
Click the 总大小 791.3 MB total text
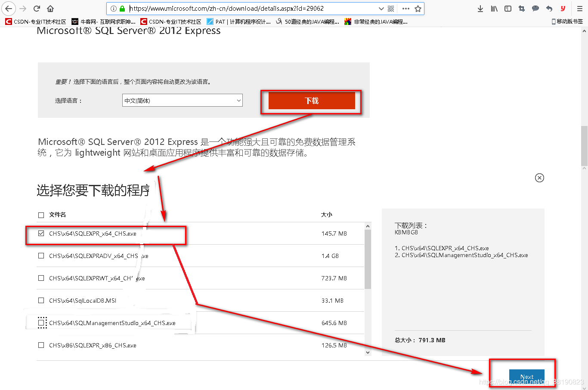pyautogui.click(x=420, y=340)
